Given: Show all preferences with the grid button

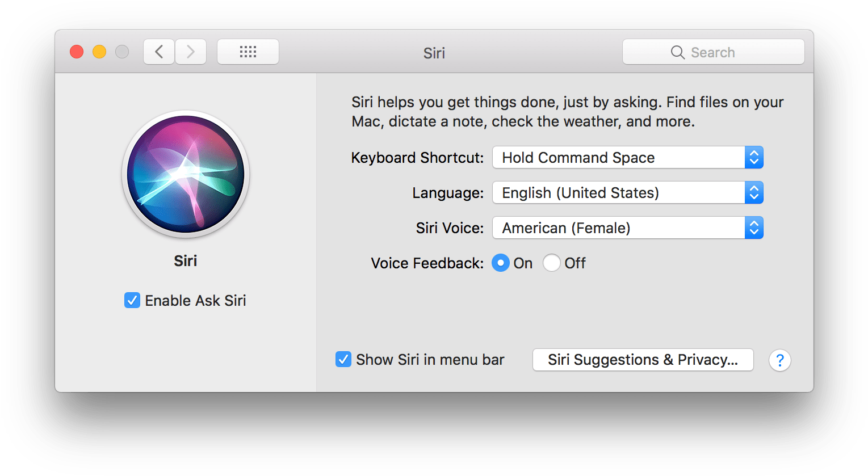Looking at the screenshot, I should 248,52.
